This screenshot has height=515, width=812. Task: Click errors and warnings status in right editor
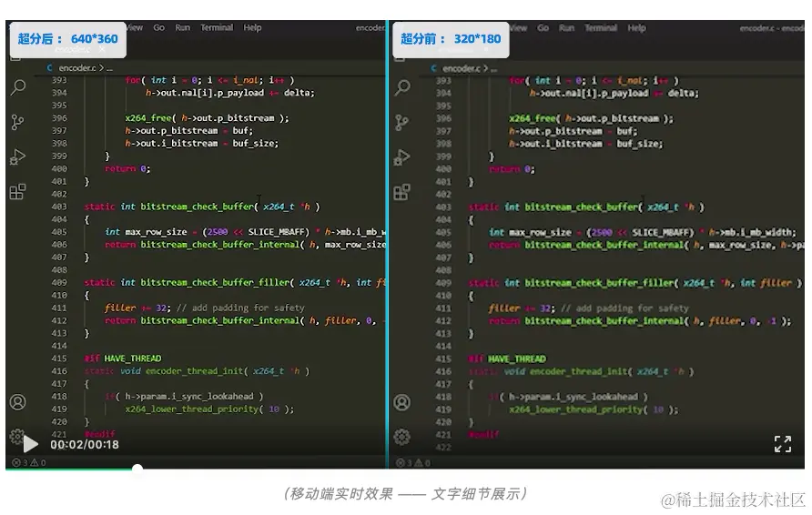pos(412,463)
